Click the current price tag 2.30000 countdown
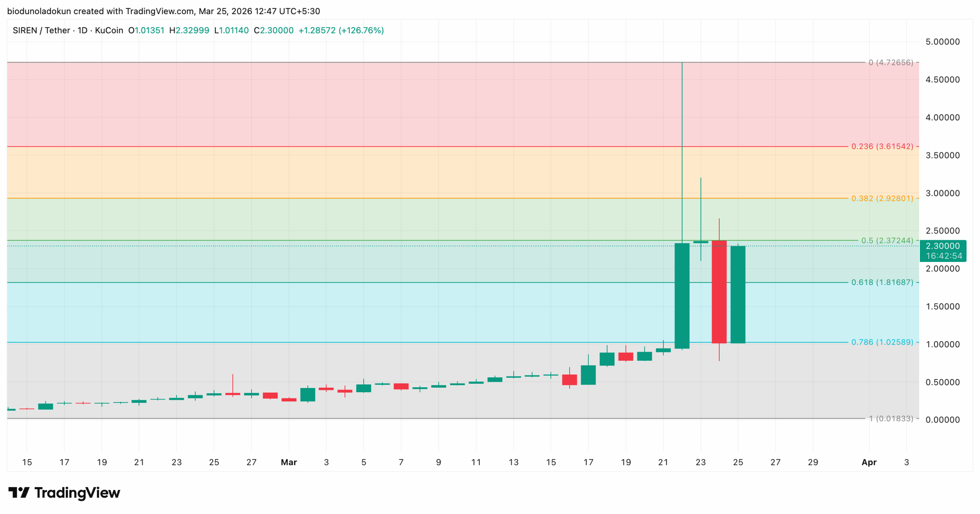 943,251
